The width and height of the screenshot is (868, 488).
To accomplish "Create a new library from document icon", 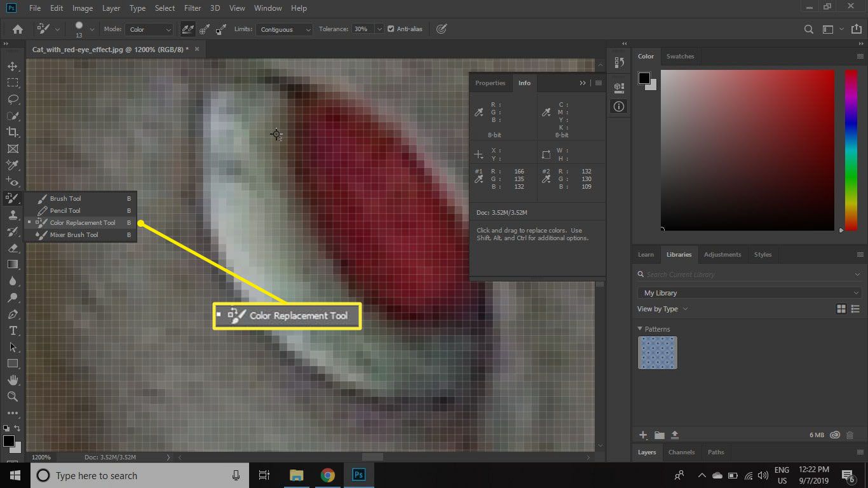I will point(675,435).
